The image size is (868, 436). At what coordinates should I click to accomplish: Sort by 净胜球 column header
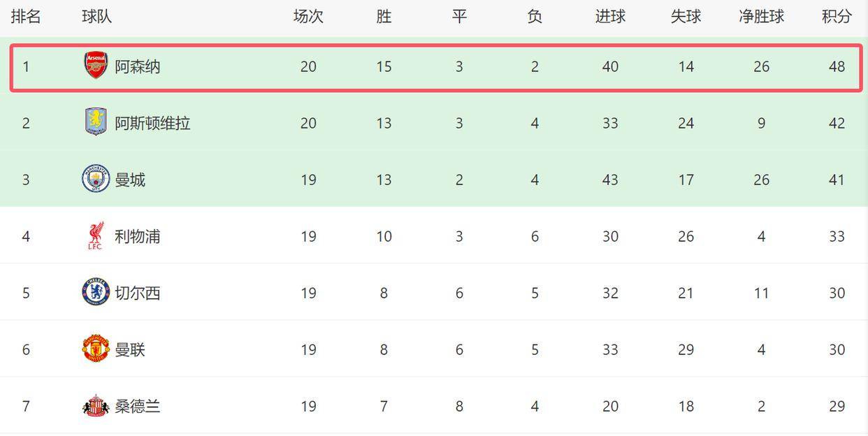pos(761,16)
